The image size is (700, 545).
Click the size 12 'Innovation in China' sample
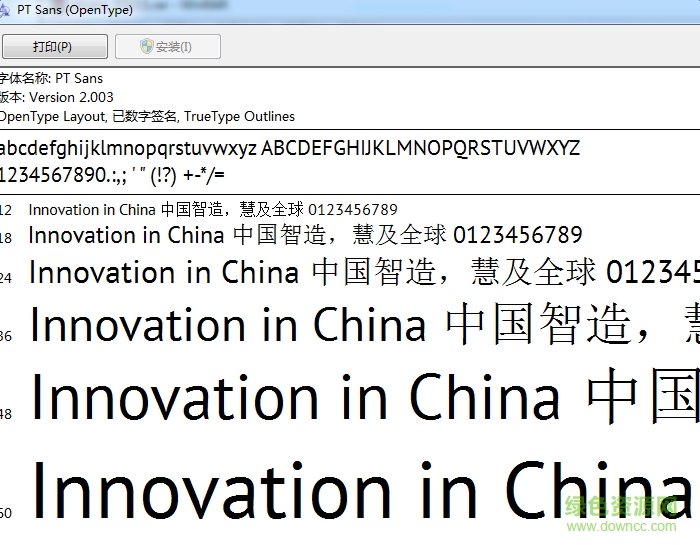click(213, 209)
